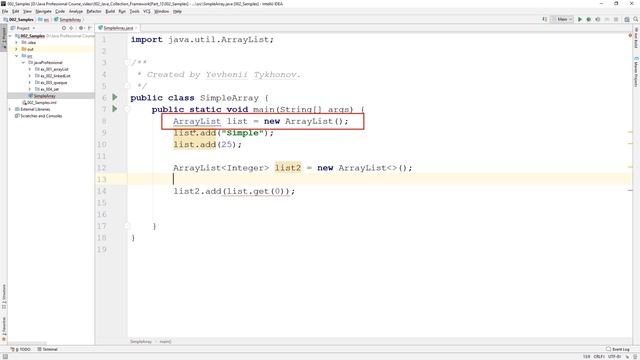Collapse the 002_Samples root tree node
Screen dimensions: 640x360
tap(11, 36)
